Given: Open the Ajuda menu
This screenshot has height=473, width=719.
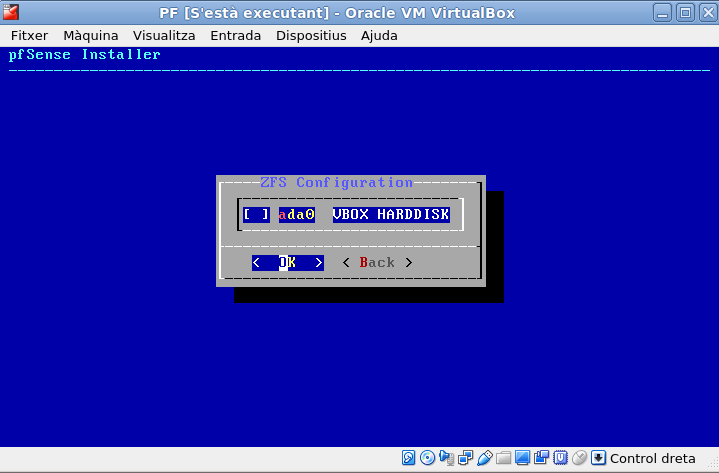Looking at the screenshot, I should pyautogui.click(x=379, y=36).
